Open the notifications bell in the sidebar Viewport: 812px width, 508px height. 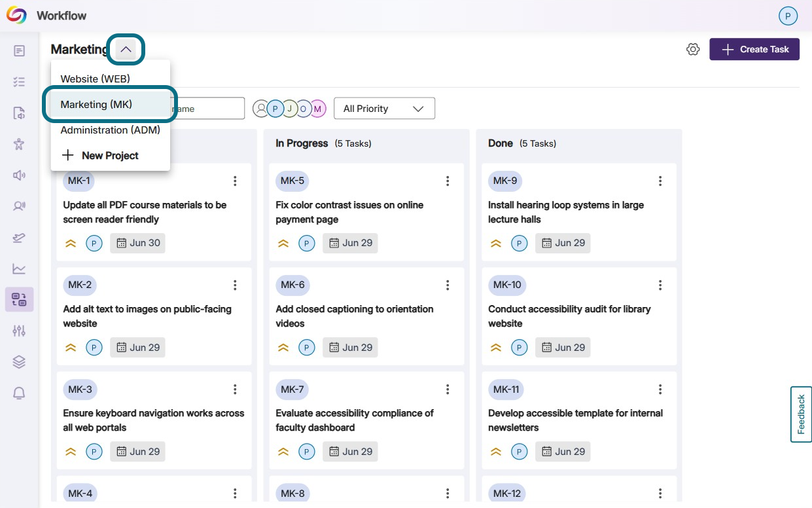(x=19, y=393)
